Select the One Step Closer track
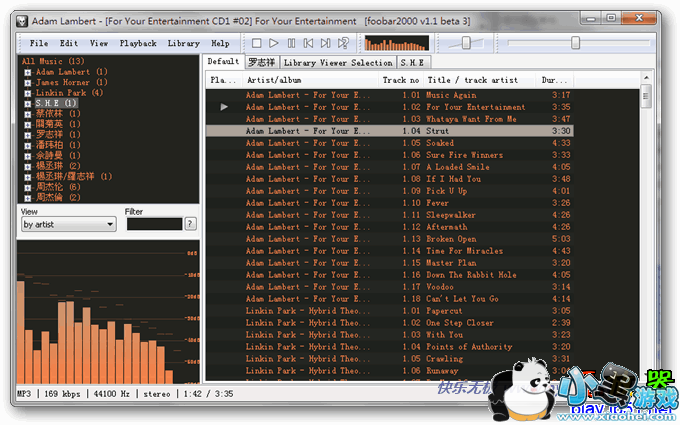The height and width of the screenshot is (425, 680). click(x=389, y=323)
